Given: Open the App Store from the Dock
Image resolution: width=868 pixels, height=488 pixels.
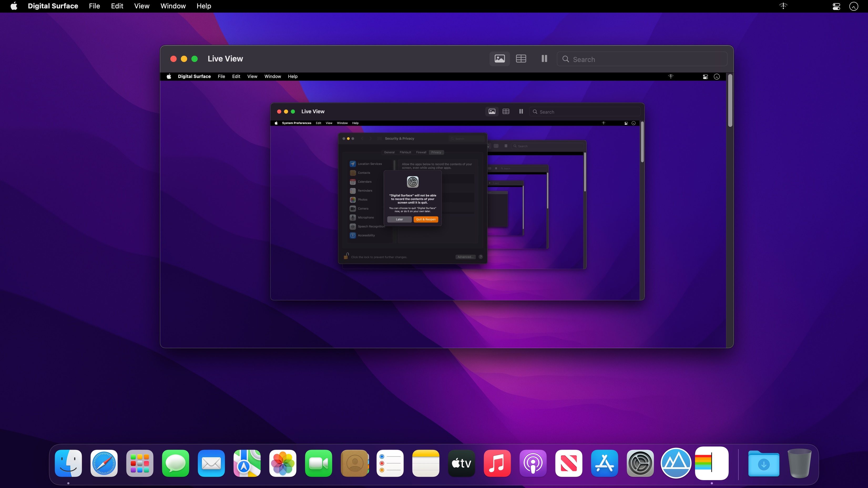Looking at the screenshot, I should (x=604, y=463).
